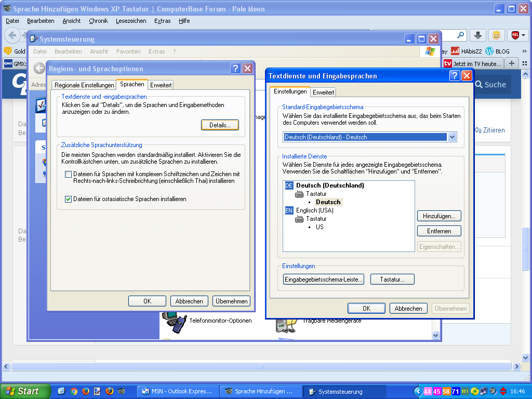Screen dimensions: 532x399
Task: Click the Start button
Action: tap(24, 391)
